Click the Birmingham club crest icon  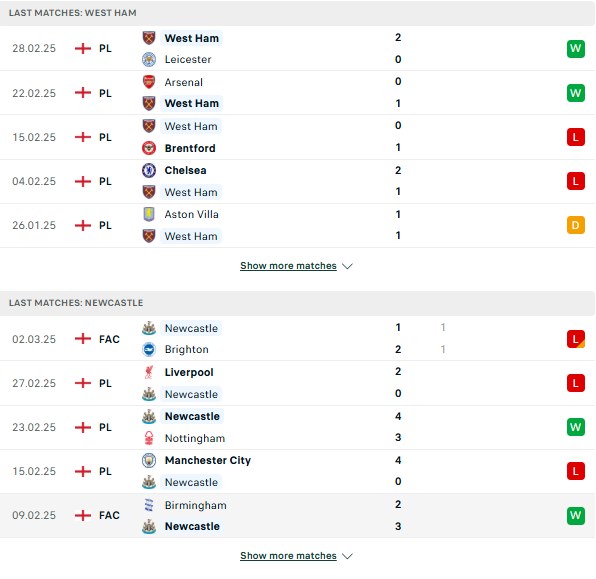tap(149, 505)
